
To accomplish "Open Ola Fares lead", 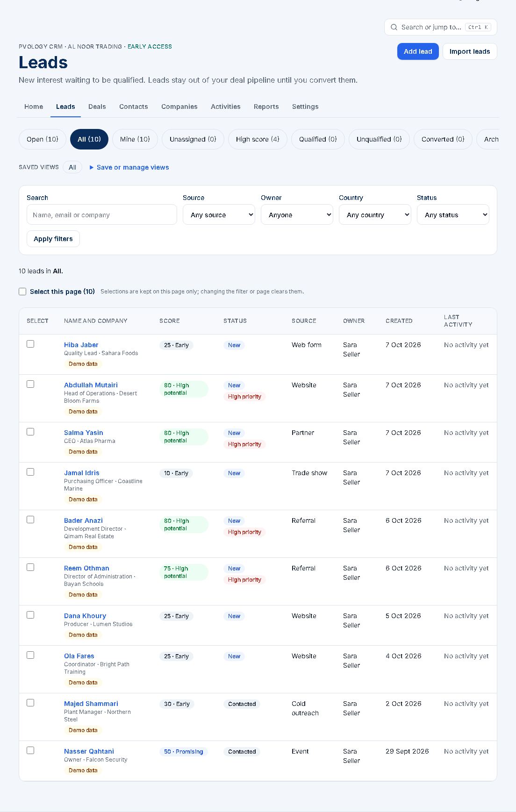I will 79,656.
